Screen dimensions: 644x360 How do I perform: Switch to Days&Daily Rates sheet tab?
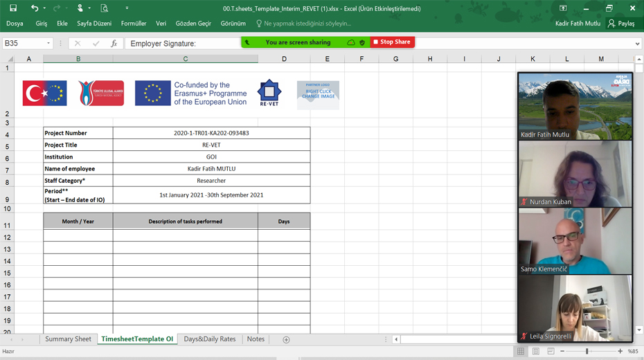[x=209, y=339]
